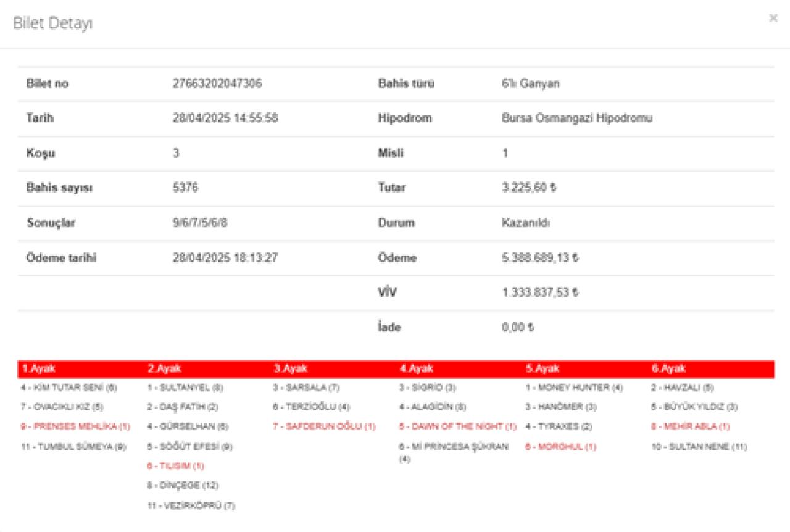This screenshot has height=532, width=790.
Task: Click the Bursa Osmangazi Hipodromu value
Action: tap(577, 118)
